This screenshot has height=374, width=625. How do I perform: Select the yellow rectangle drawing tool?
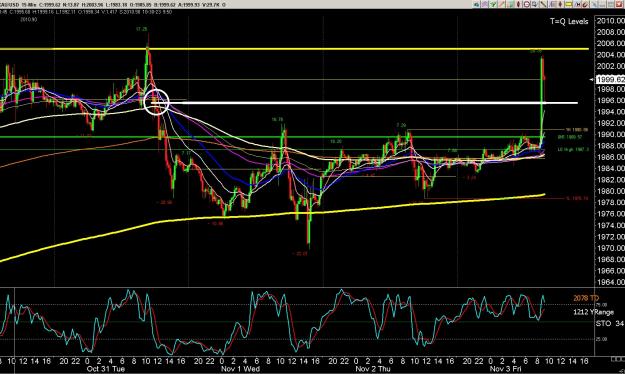tap(568, 4)
